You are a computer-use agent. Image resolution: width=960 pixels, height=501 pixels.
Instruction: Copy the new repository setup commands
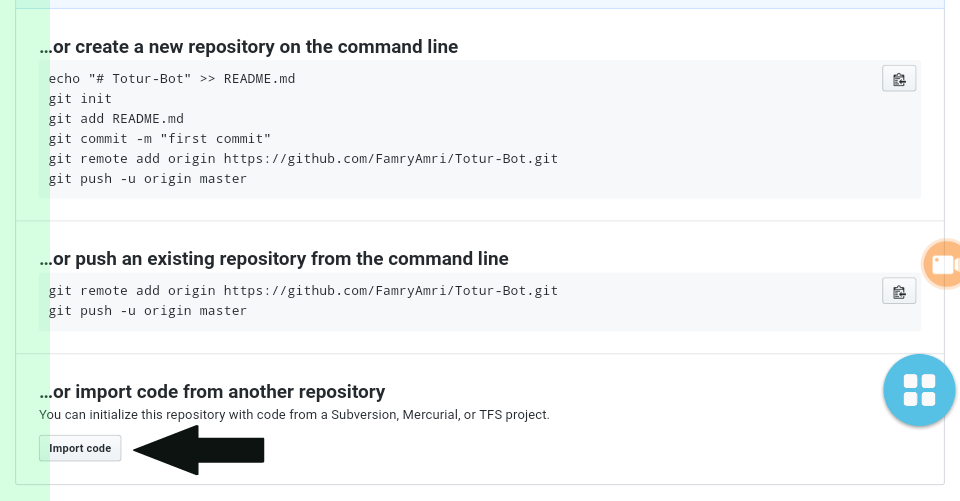tap(899, 79)
